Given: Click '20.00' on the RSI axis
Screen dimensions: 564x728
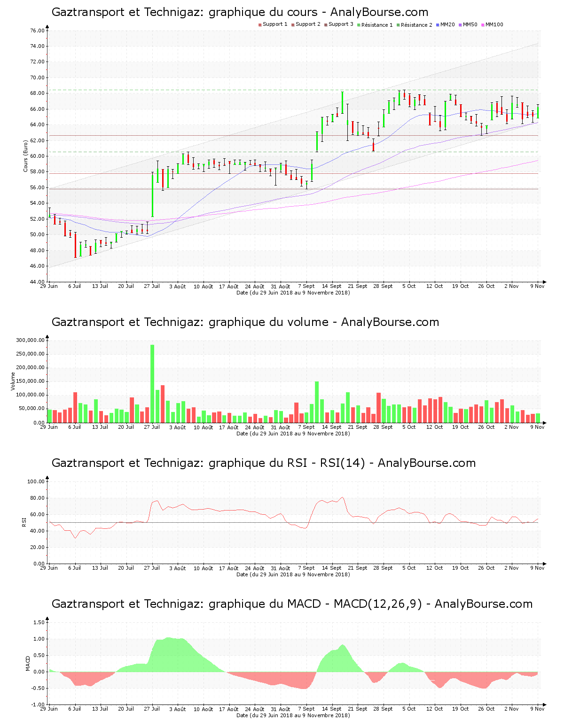Looking at the screenshot, I should (38, 547).
